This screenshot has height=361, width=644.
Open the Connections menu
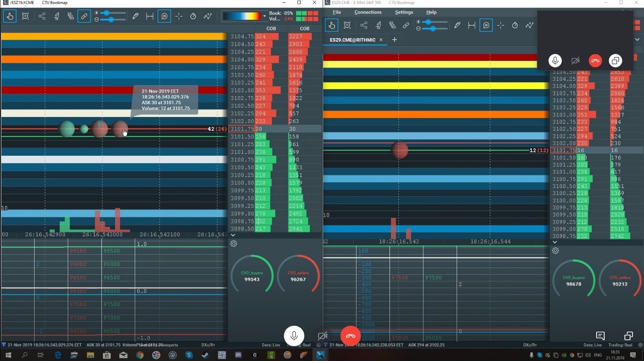click(368, 12)
